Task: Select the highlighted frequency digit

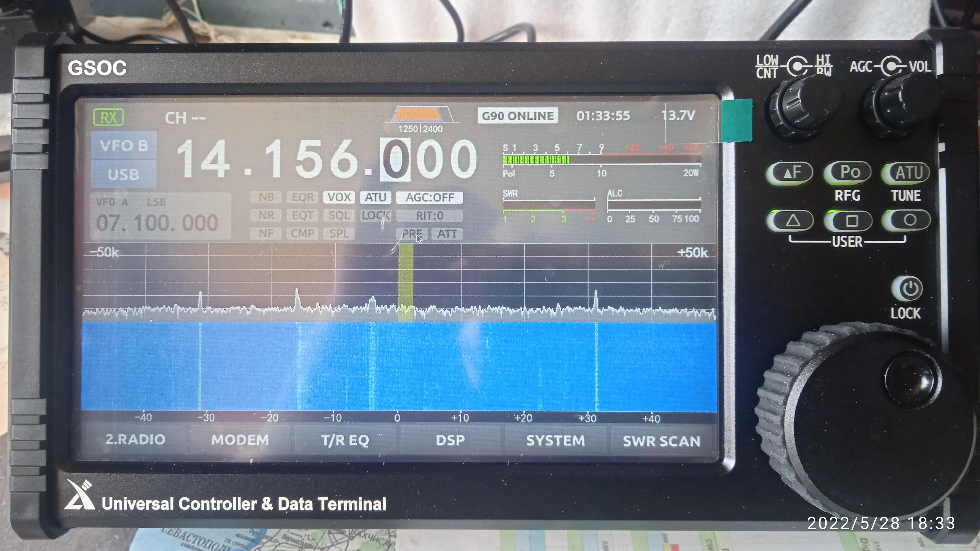Action: click(395, 159)
